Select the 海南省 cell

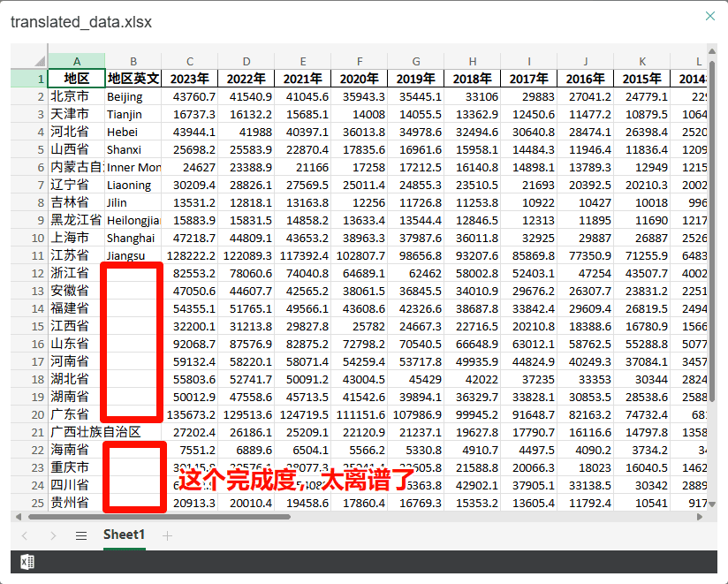(x=77, y=450)
